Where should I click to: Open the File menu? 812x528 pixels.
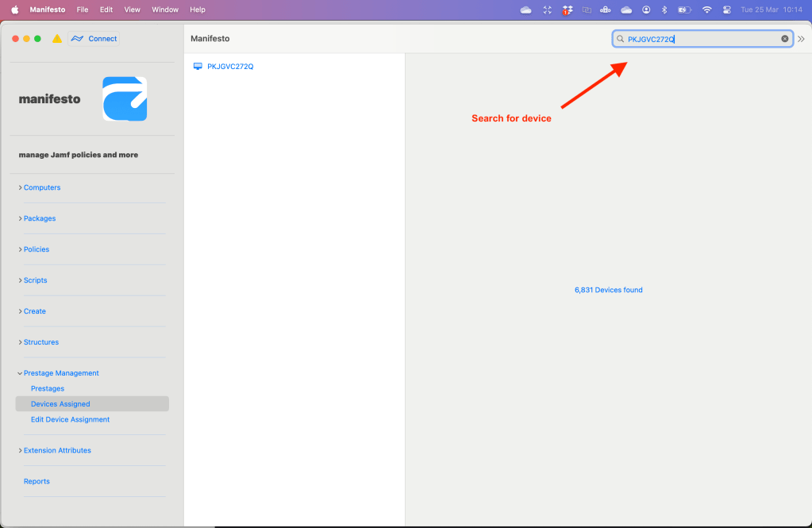coord(83,10)
